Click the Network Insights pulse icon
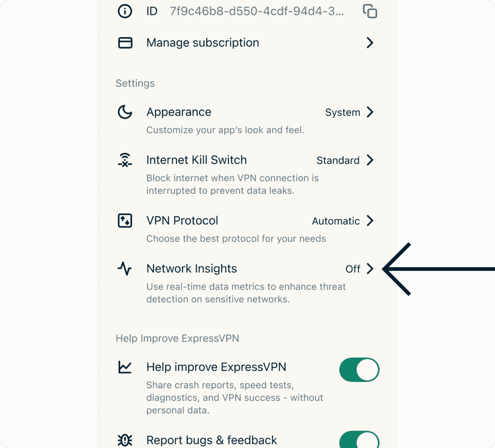The height and width of the screenshot is (448, 495). pyautogui.click(x=125, y=269)
